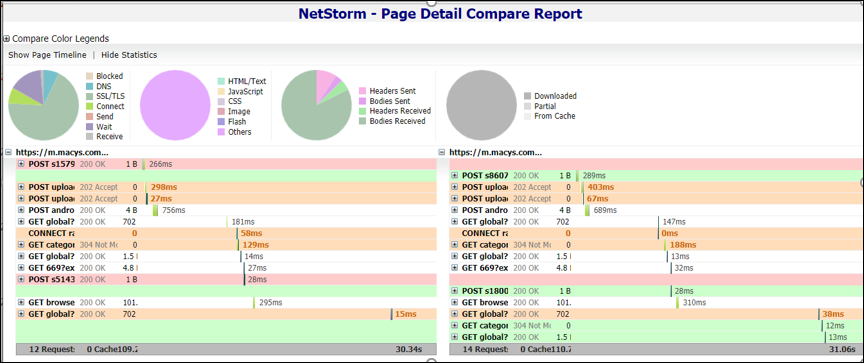
Task: Click the Receive legend color swatch
Action: 89,137
